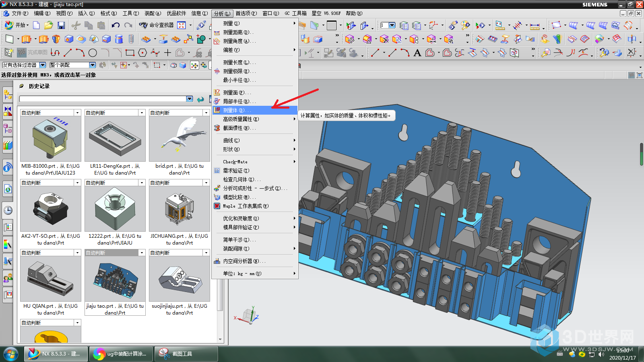Image resolution: width=644 pixels, height=362 pixels.
Task: Choose 模型比较 menu entry
Action: pyautogui.click(x=255, y=197)
